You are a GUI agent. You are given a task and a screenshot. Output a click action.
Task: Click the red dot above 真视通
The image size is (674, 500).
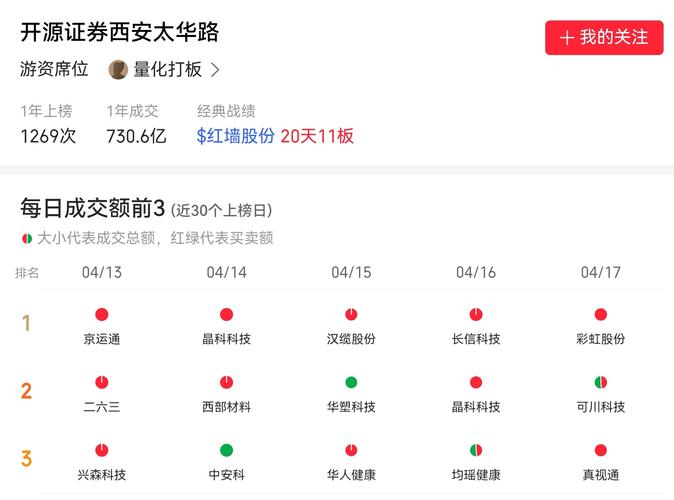tap(600, 450)
